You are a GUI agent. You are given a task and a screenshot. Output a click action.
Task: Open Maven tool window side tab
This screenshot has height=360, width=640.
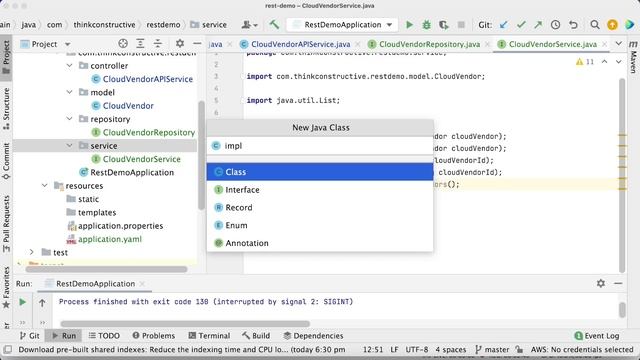633,57
